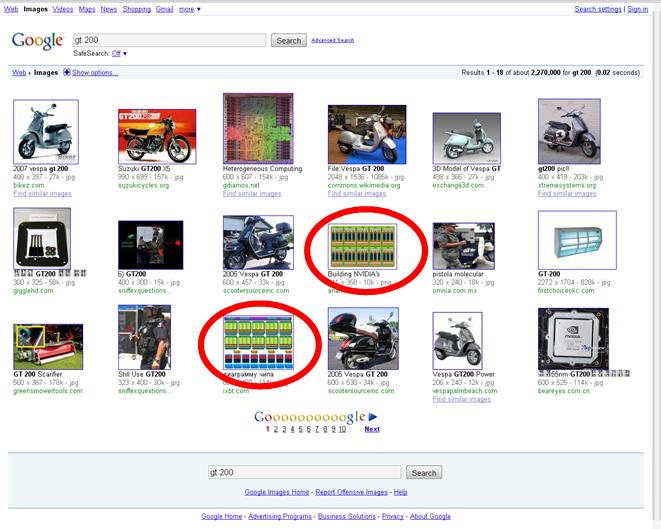Open the File:Vespa GT 200 thumbnail
This screenshot has height=529, width=661.
click(x=367, y=134)
